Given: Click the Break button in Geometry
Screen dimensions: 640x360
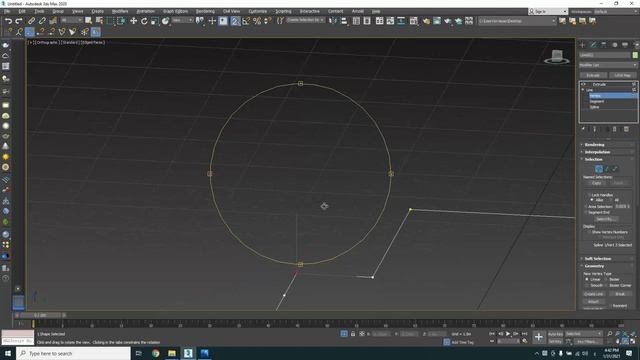Looking at the screenshot, I should [620, 294].
